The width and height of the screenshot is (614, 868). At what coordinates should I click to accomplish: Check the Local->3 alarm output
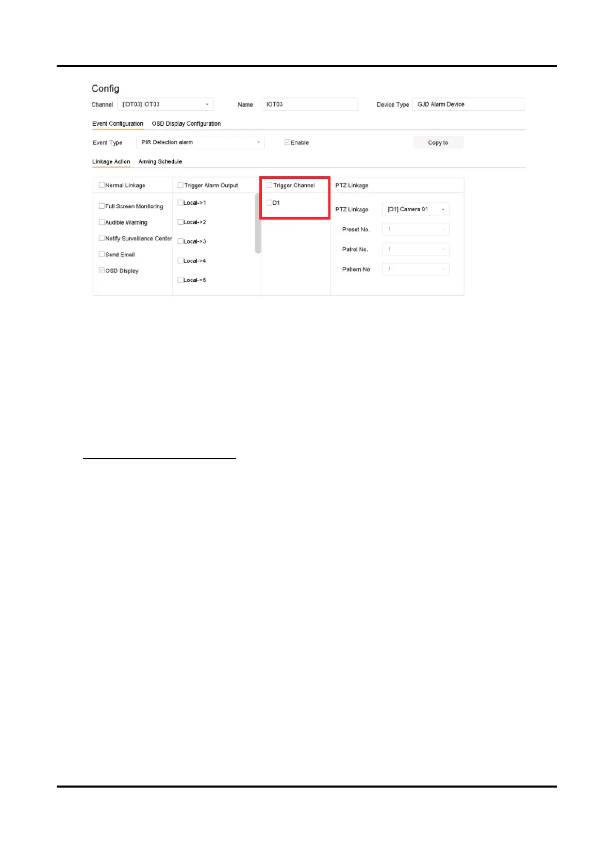tap(180, 241)
